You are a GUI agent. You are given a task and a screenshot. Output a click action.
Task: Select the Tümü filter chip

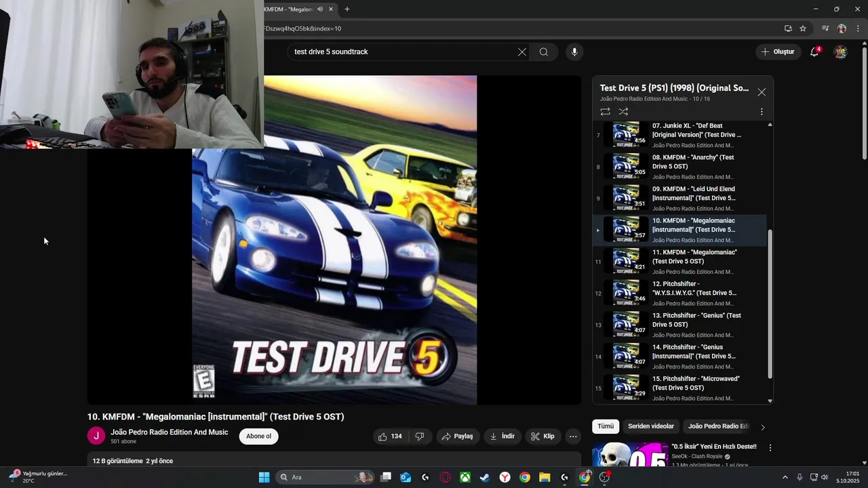[606, 426]
